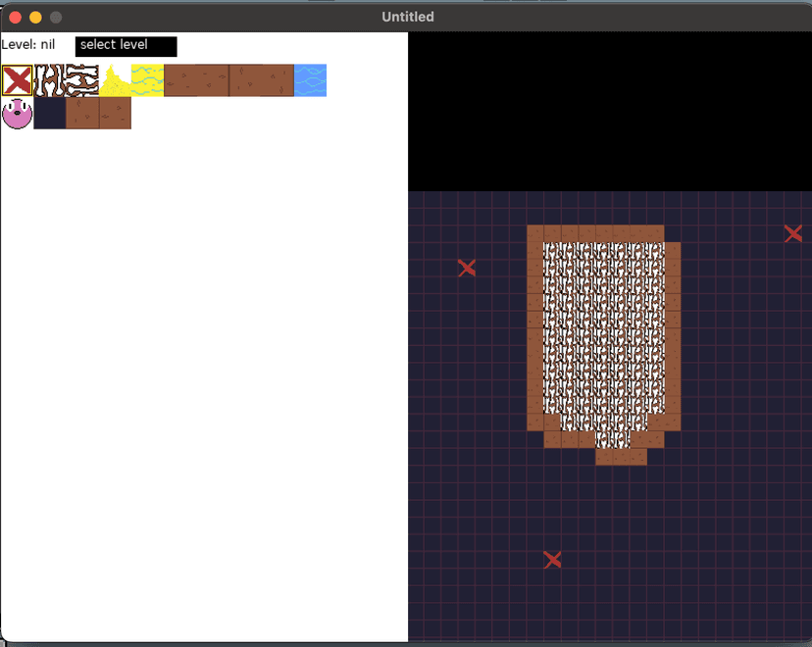Image resolution: width=812 pixels, height=647 pixels.
Task: Close the Untitled window
Action: (15, 17)
